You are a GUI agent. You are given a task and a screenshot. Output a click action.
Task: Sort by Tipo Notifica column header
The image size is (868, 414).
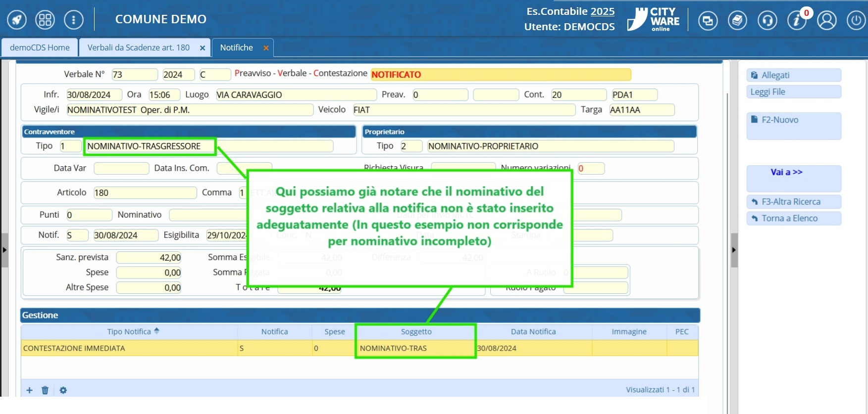(129, 331)
